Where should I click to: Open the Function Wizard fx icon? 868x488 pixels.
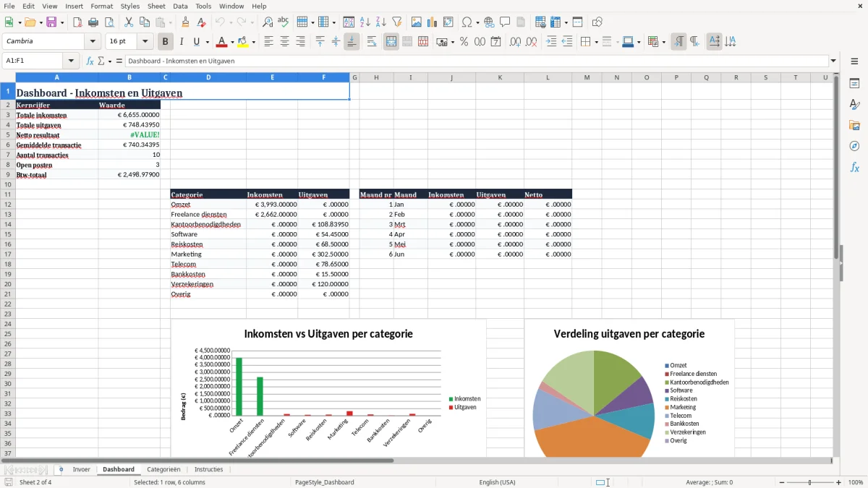point(90,61)
